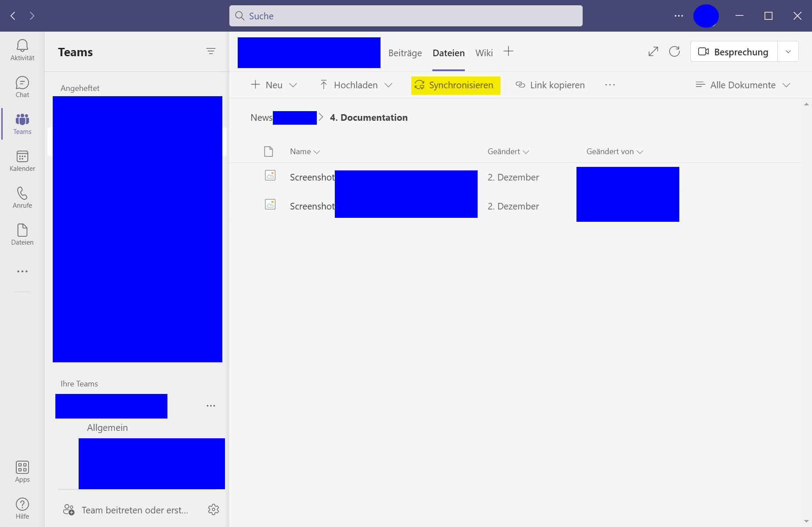This screenshot has height=527, width=812.
Task: Open team options ellipsis under Ihre Teams
Action: pos(211,406)
